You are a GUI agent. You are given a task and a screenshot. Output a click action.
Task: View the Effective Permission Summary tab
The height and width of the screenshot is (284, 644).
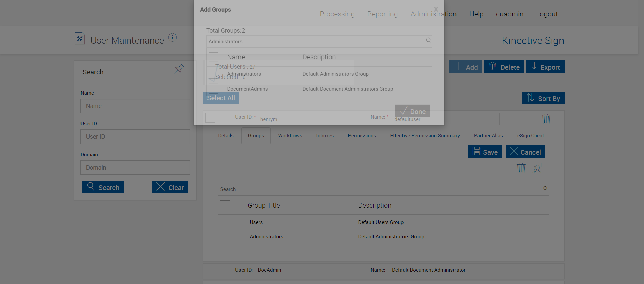point(425,136)
